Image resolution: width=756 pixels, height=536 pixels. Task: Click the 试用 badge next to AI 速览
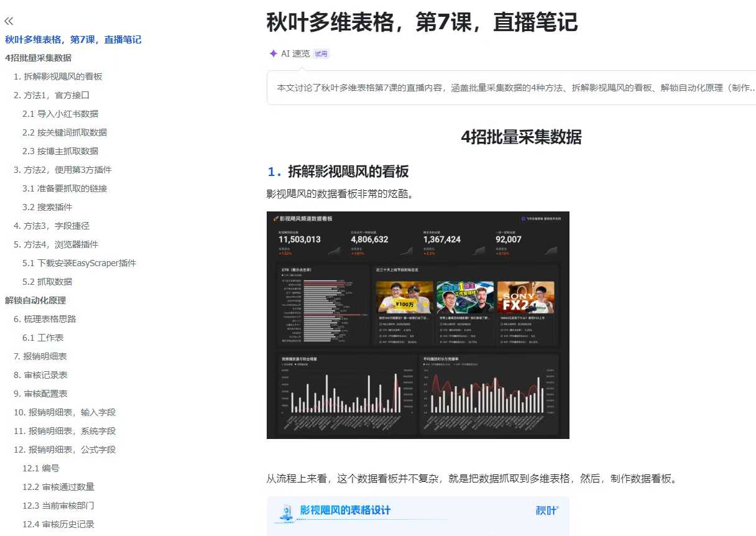pyautogui.click(x=321, y=54)
